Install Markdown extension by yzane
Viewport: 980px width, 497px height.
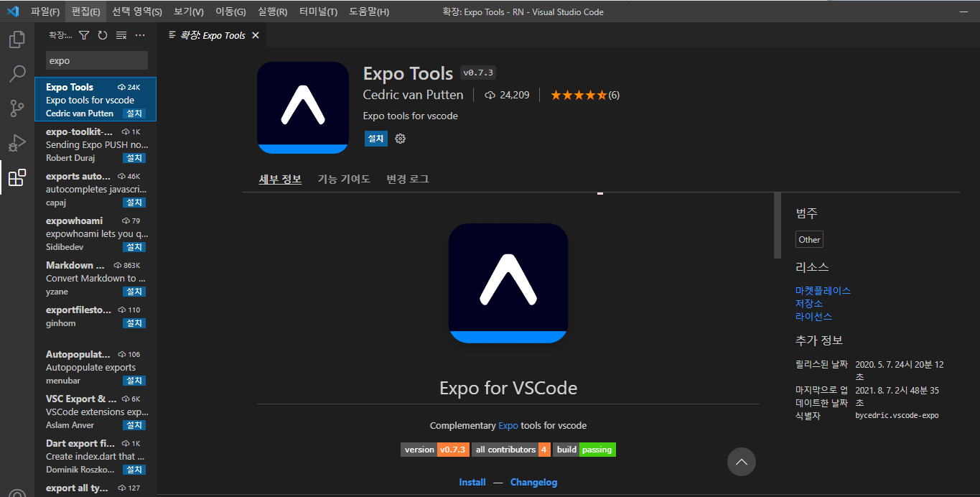tap(135, 292)
